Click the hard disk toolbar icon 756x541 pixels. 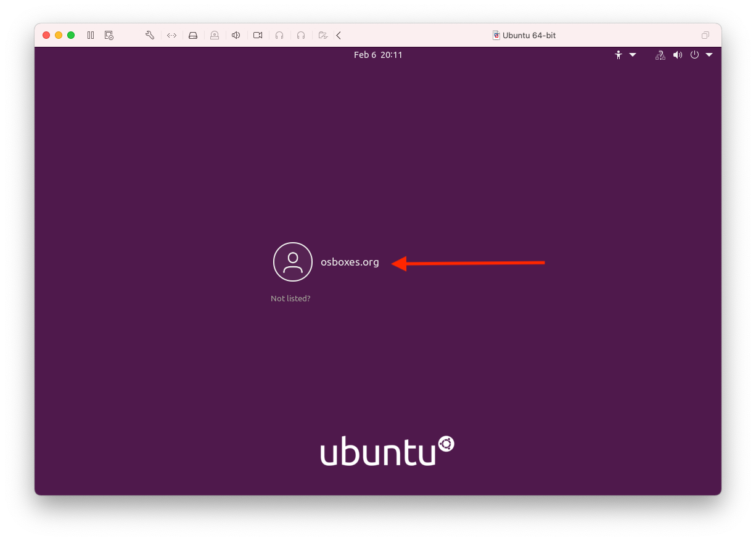tap(193, 35)
